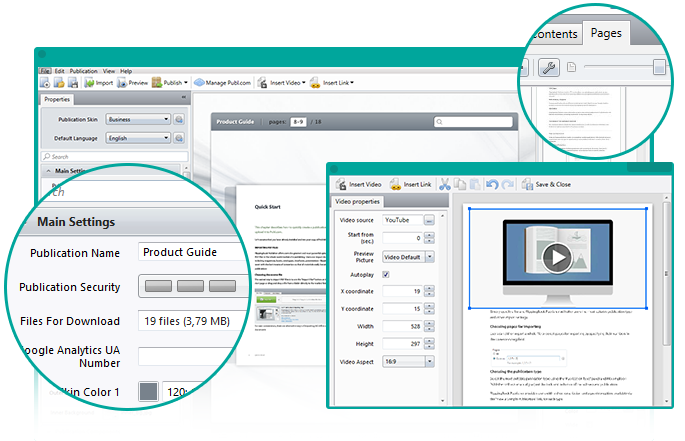Click the Publication Name field showing Product Guide
This screenshot has width=685, height=441.
pos(194,252)
